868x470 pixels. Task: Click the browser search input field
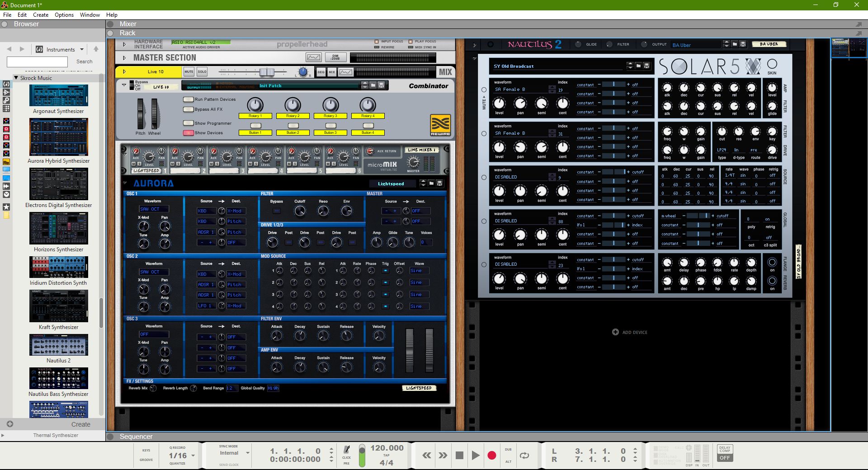pyautogui.click(x=37, y=61)
